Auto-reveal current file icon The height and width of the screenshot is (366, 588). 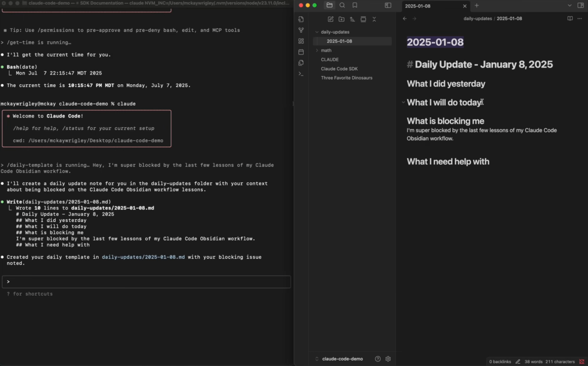click(363, 19)
